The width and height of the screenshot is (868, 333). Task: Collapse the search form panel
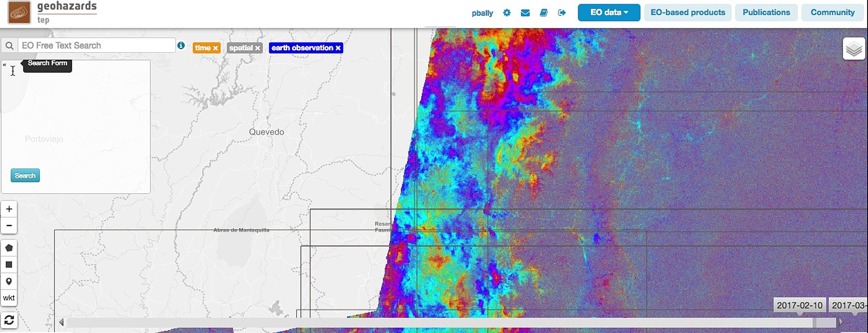pyautogui.click(x=5, y=65)
